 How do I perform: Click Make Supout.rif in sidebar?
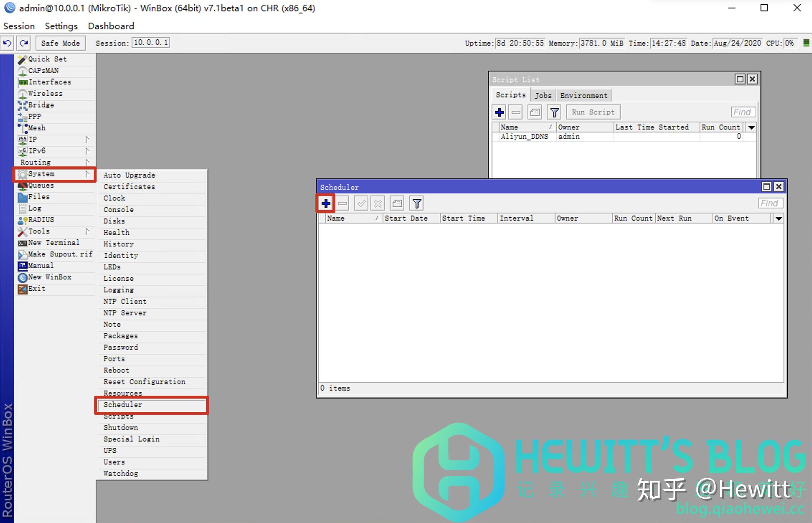(x=56, y=254)
